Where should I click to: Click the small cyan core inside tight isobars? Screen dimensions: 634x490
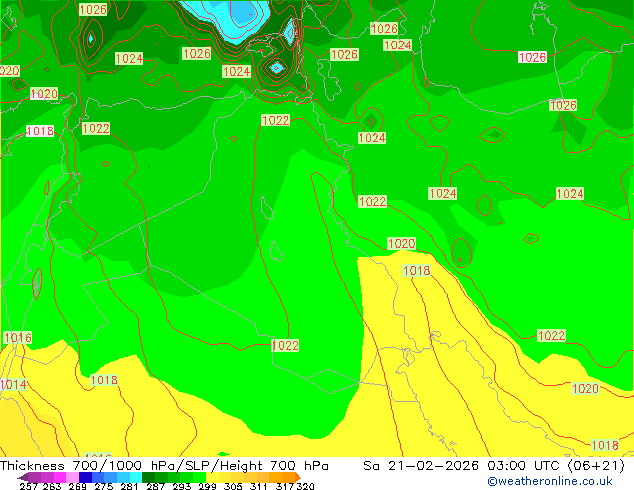coord(277,68)
